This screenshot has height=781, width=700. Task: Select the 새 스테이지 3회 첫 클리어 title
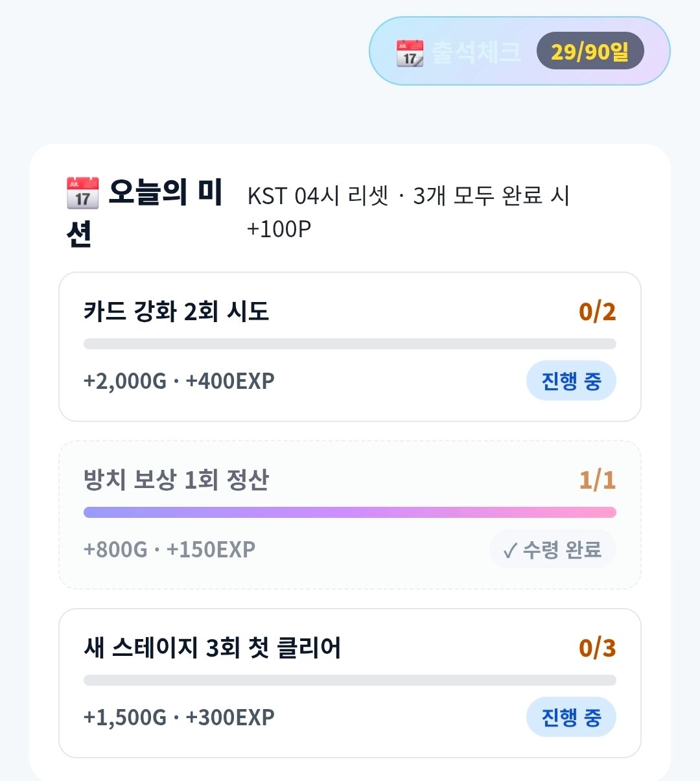[212, 648]
